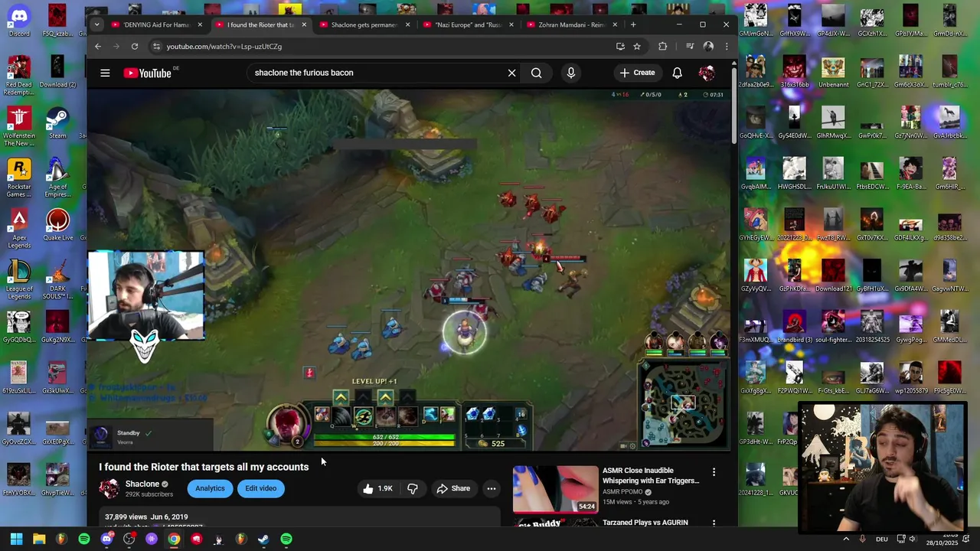
Task: Dislike the video with thumbs down
Action: point(413,488)
